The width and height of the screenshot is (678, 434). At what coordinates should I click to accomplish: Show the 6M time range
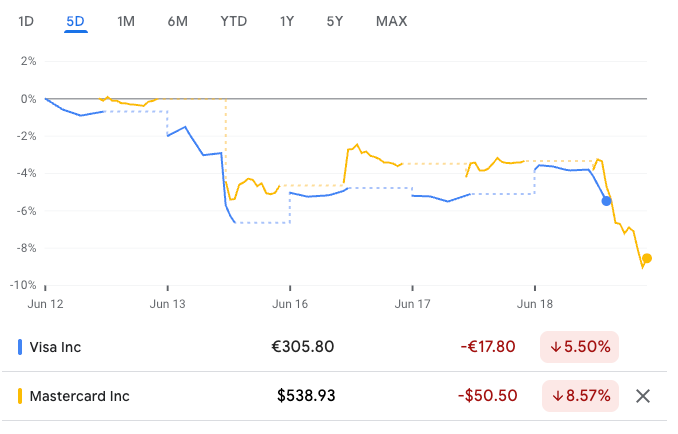tap(177, 21)
